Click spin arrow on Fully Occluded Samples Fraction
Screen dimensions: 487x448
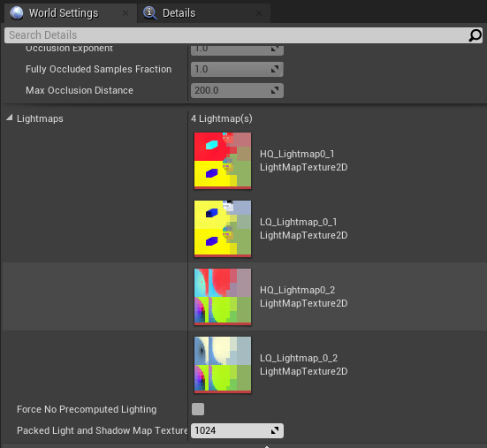coord(275,69)
